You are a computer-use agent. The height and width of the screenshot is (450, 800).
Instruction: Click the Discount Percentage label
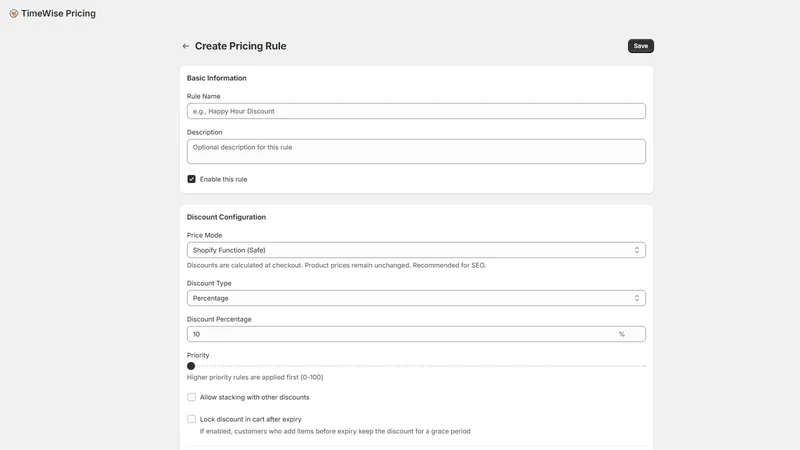219,319
